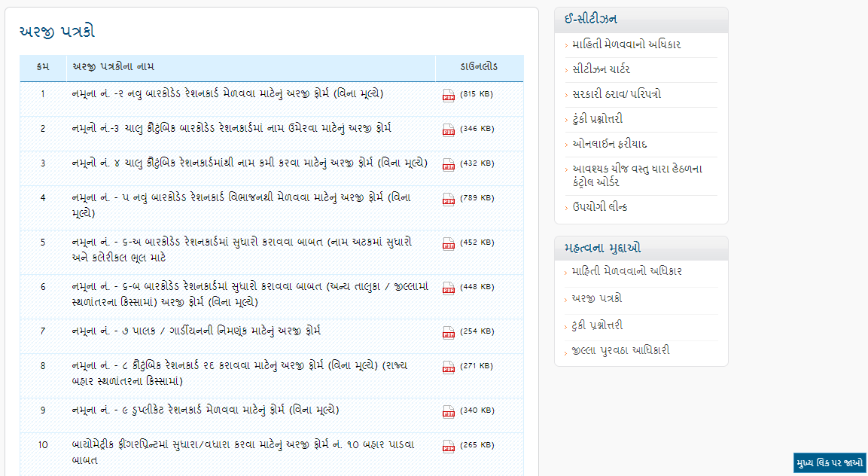Open the PDF icon beside 265 KB
Screen dimensions: 868x476
click(x=449, y=446)
